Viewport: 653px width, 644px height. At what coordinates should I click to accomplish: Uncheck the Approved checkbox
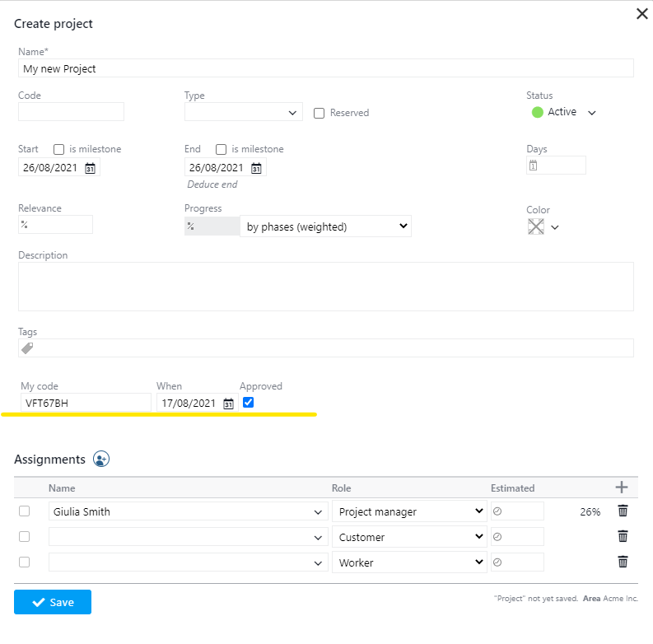click(249, 403)
